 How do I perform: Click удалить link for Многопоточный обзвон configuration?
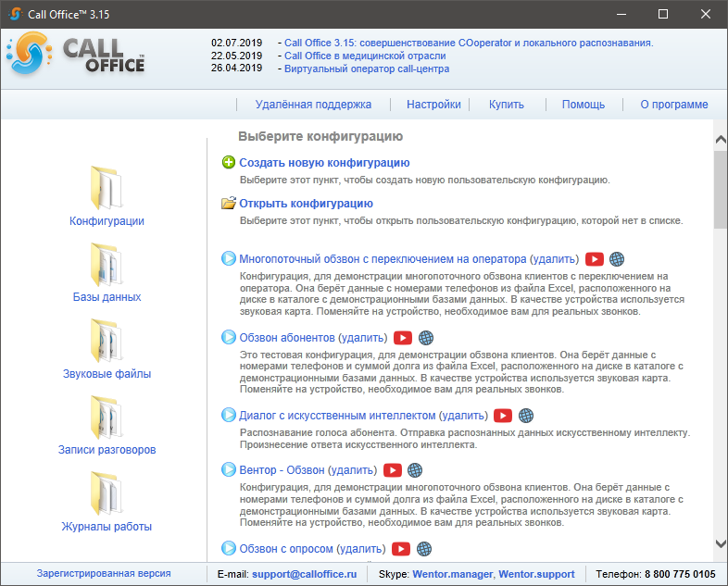[555, 259]
